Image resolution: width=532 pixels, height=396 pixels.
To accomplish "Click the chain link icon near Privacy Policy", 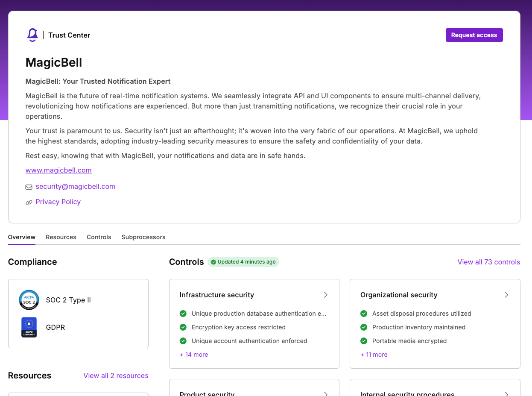I will pyautogui.click(x=29, y=202).
